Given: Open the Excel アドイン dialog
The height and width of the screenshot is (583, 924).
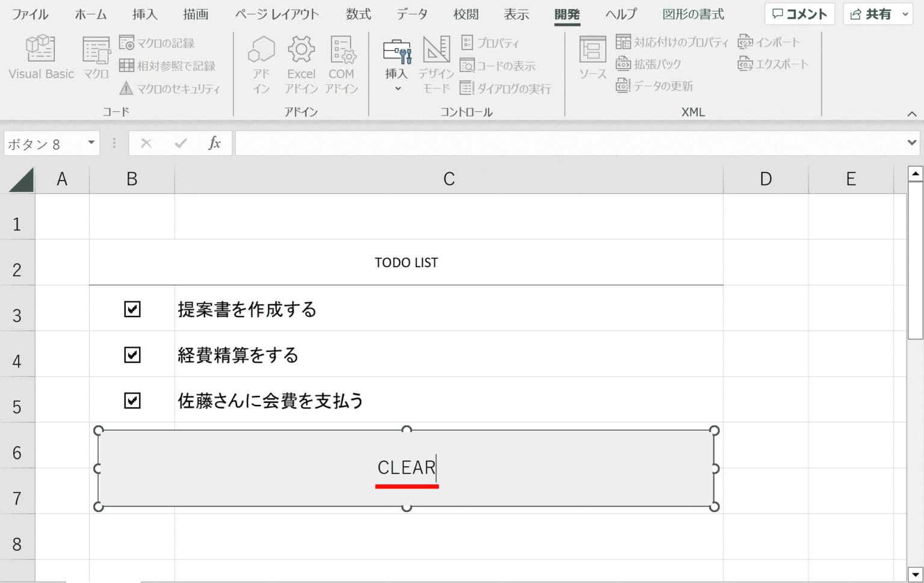Looking at the screenshot, I should [x=301, y=64].
